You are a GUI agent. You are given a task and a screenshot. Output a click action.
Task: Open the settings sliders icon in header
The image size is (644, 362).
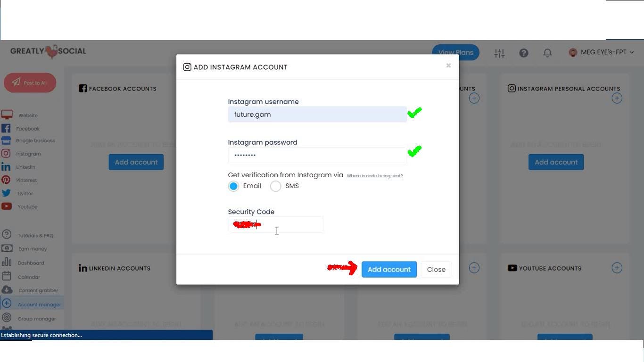(499, 53)
